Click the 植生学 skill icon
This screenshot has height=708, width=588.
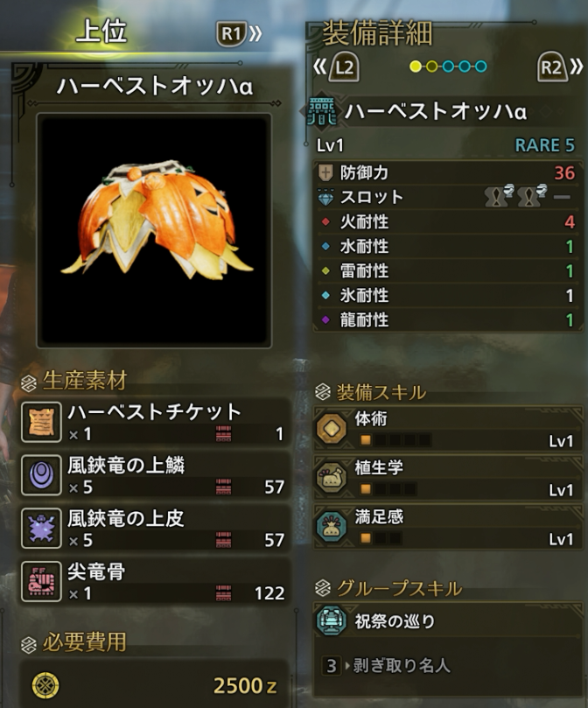(332, 477)
